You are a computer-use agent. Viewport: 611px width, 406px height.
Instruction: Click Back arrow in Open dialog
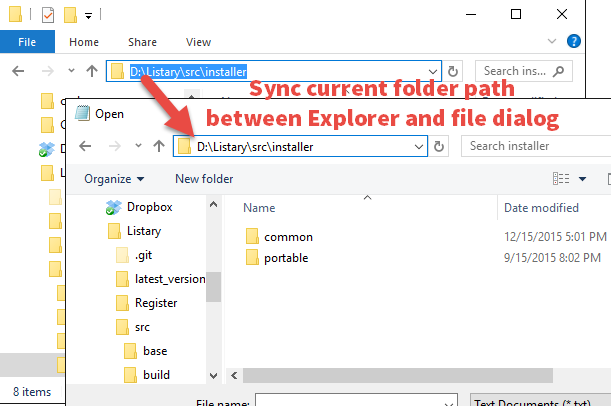click(x=85, y=146)
